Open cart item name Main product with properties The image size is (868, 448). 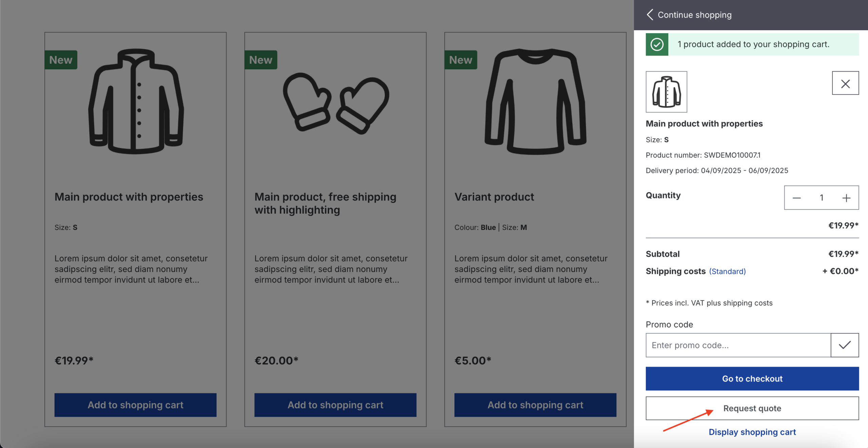coord(704,124)
